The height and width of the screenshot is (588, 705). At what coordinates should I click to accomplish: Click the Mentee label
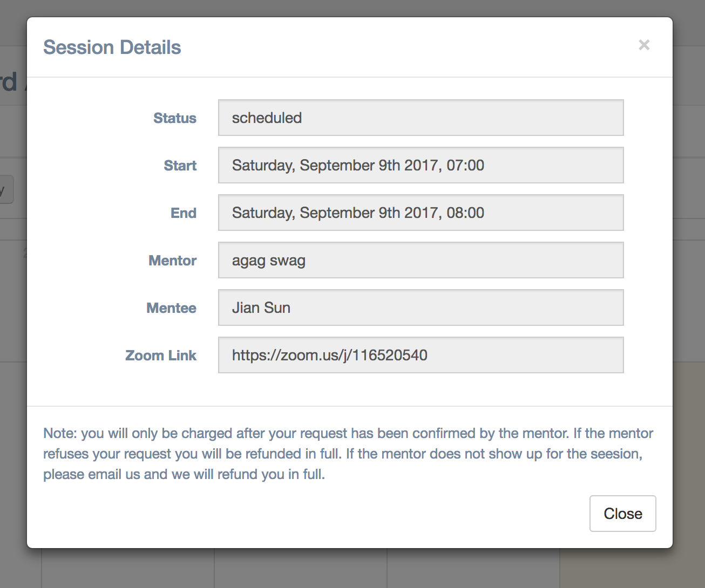coord(171,308)
